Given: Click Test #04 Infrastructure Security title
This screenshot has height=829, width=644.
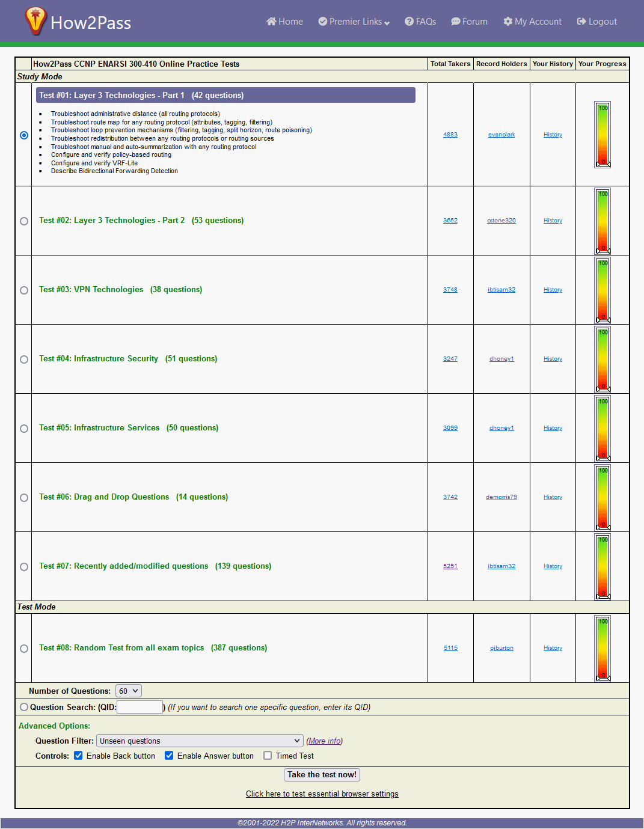Looking at the screenshot, I should [x=128, y=359].
